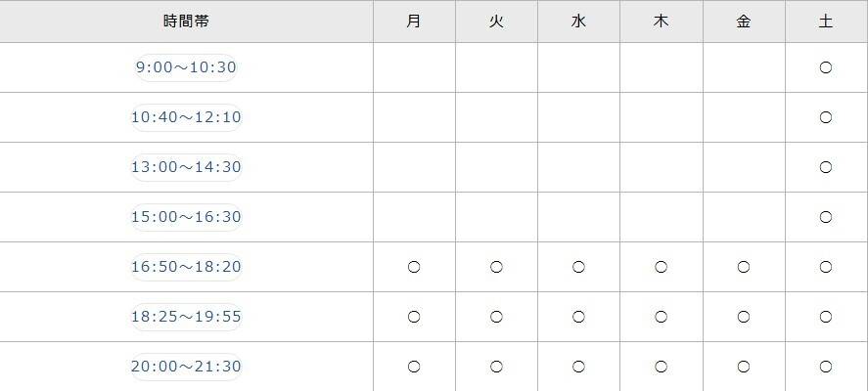868x391 pixels.
Task: Click the 15:00～16:30 time slot label
Action: 186,217
